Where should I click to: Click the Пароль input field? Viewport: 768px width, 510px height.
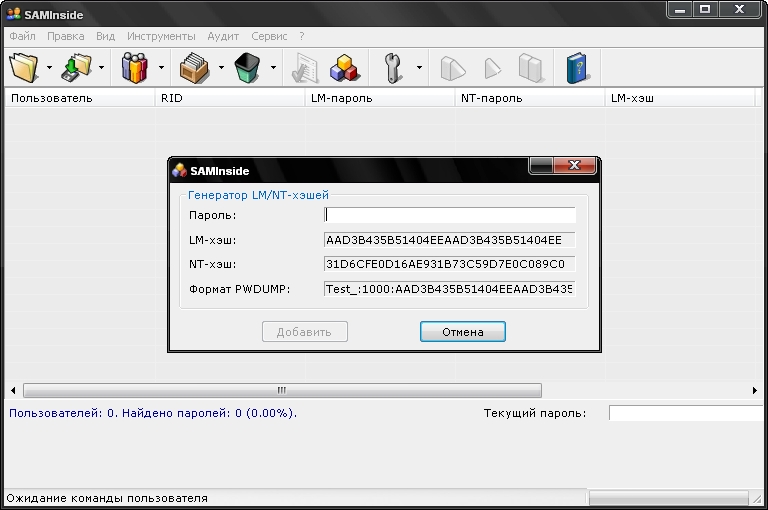click(x=450, y=215)
